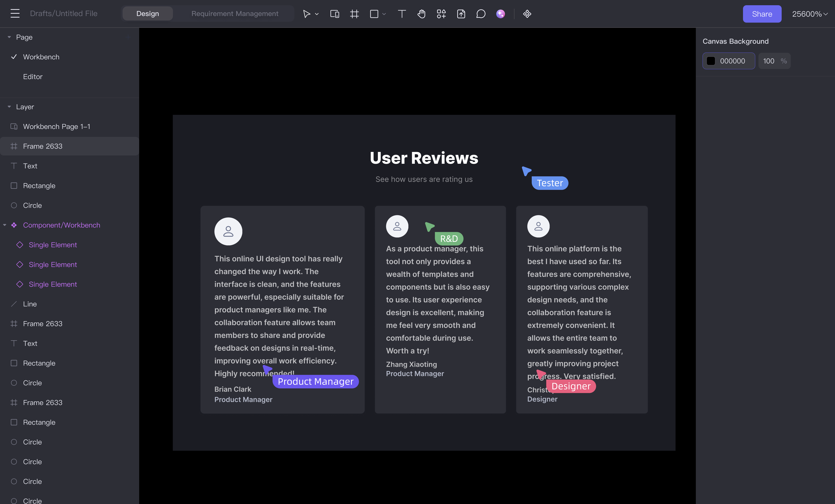This screenshot has height=504, width=835.
Task: Select the Frame tool in toolbar
Action: (354, 14)
